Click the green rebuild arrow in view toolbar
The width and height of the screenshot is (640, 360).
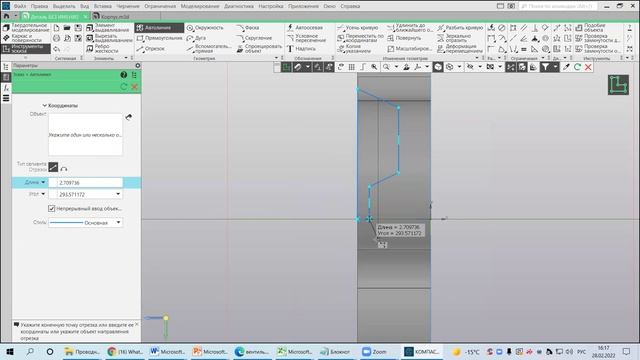click(x=577, y=67)
